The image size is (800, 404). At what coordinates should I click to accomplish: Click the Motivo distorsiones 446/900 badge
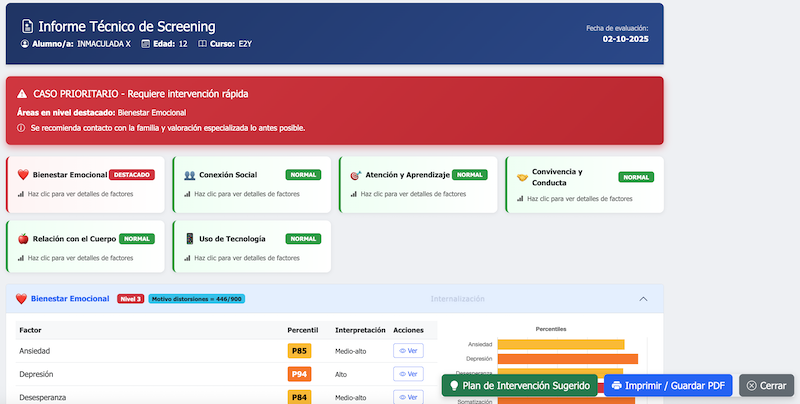196,299
